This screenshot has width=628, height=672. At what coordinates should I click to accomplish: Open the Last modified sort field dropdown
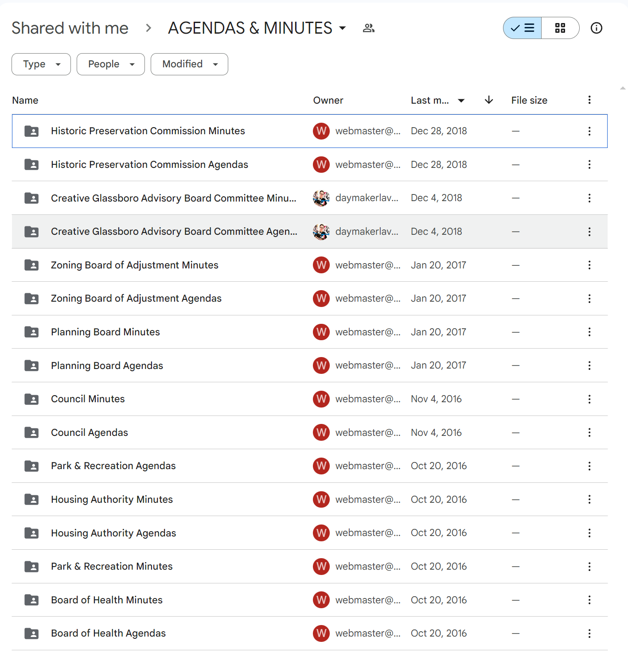[x=437, y=100]
